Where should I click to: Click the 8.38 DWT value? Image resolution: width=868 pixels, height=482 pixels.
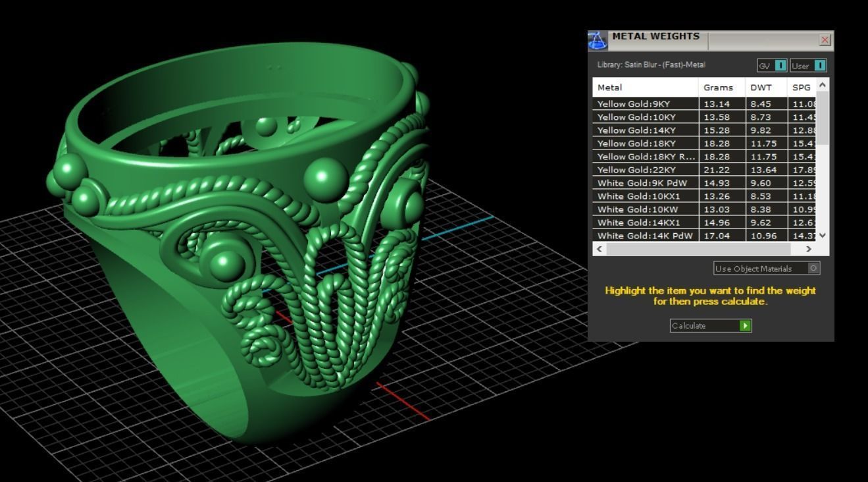(x=760, y=209)
